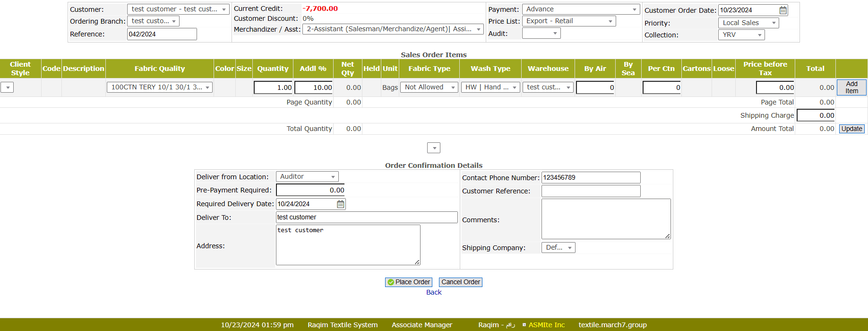Click Add Item in the order row
Screen dimensions: 868x331
pos(851,87)
